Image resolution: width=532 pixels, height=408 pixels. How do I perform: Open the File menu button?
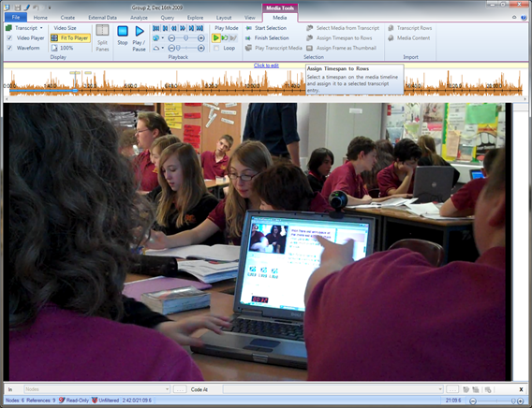tap(16, 17)
